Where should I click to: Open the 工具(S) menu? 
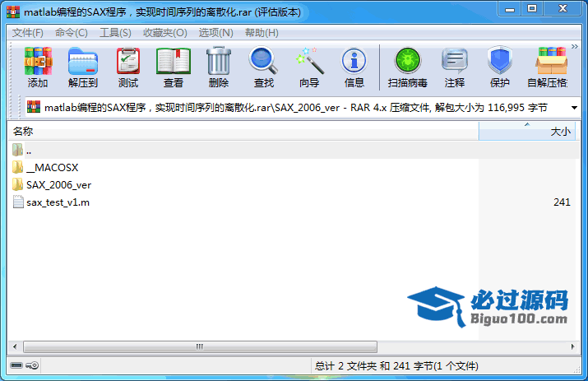coord(115,33)
